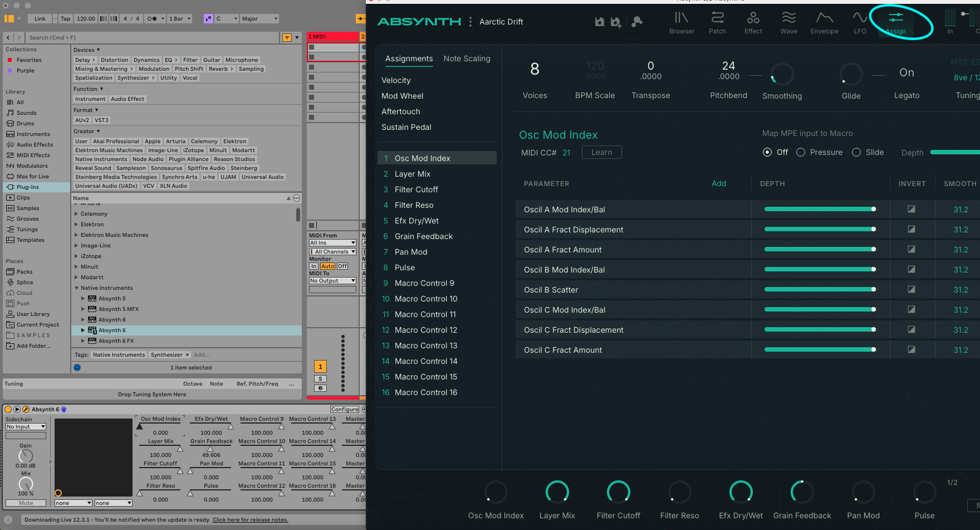Select the Off MPE input radio button
This screenshot has width=980, height=530.
point(767,152)
